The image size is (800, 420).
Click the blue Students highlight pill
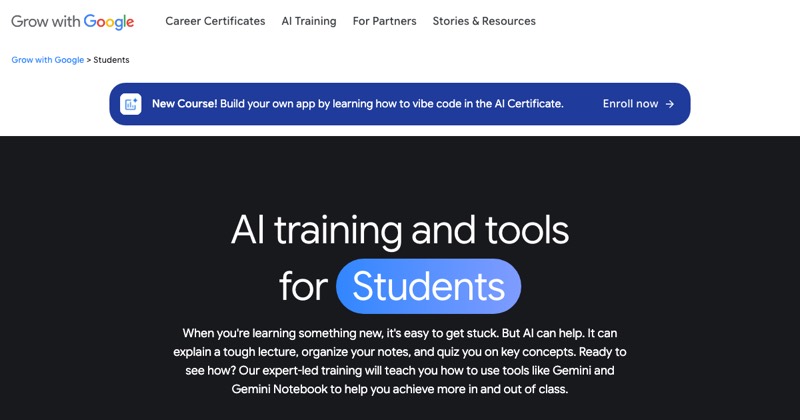tap(428, 286)
